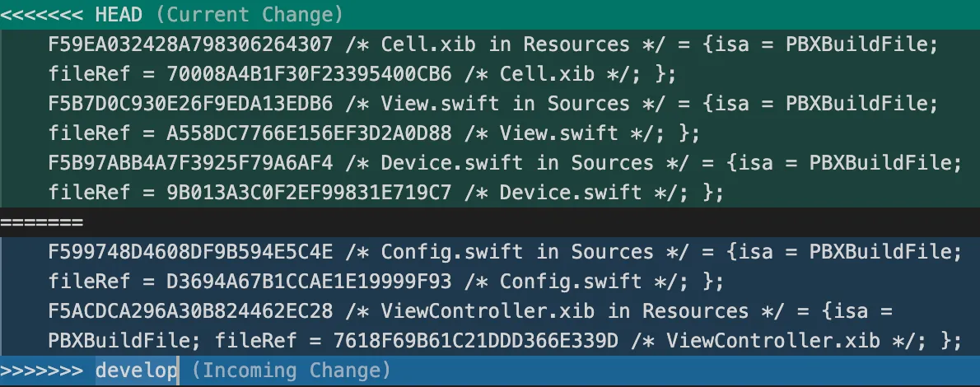
Task: Click the selected word 'develop'
Action: [x=136, y=370]
